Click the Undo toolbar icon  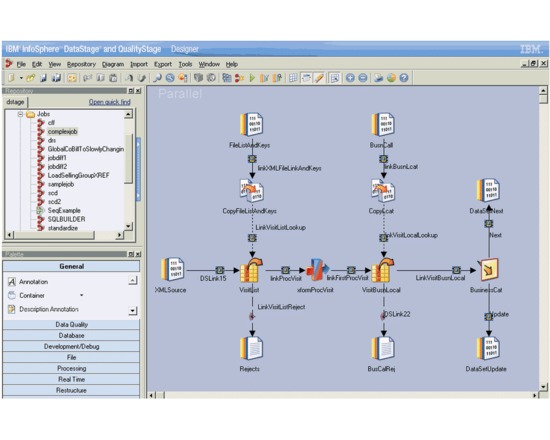[x=129, y=78]
